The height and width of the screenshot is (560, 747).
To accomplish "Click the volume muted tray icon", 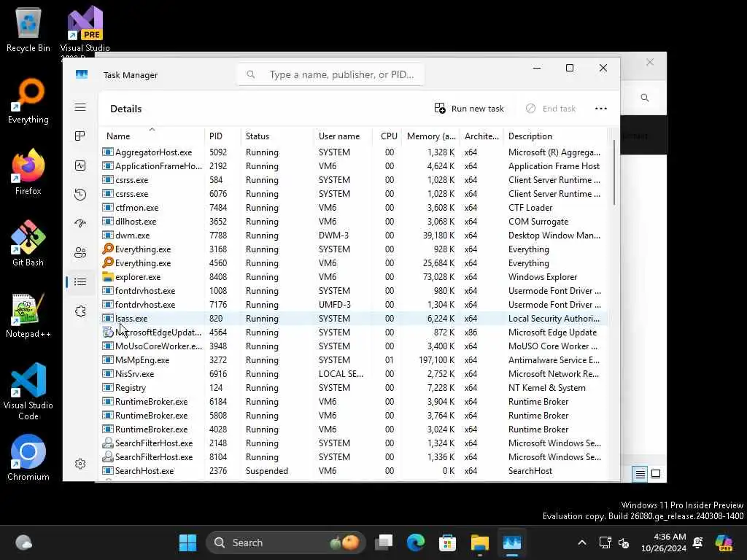I will pos(624,542).
